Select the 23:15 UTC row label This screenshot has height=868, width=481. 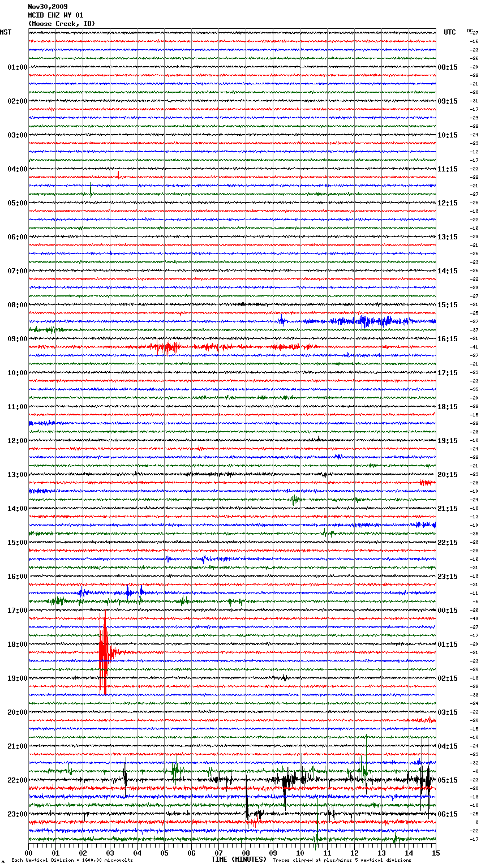click(448, 577)
